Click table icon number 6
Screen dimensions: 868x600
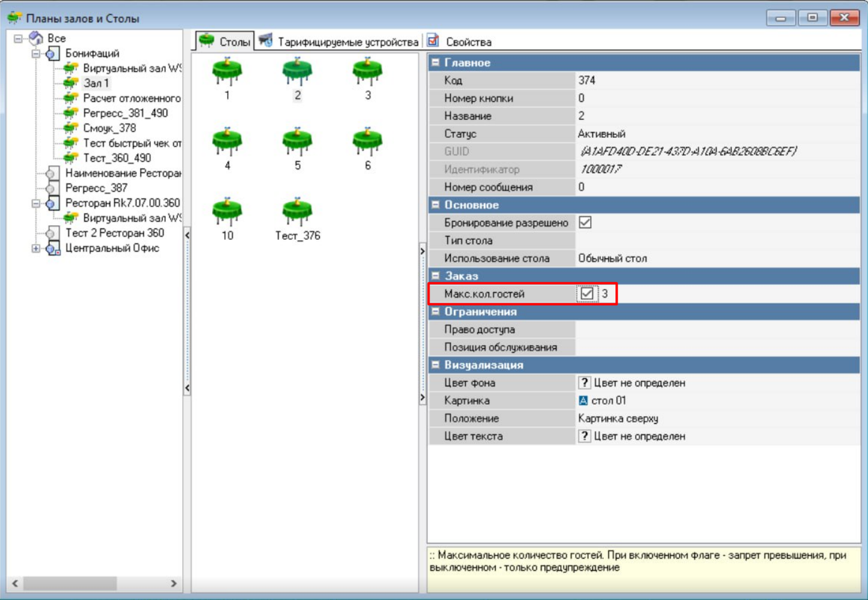pyautogui.click(x=367, y=142)
